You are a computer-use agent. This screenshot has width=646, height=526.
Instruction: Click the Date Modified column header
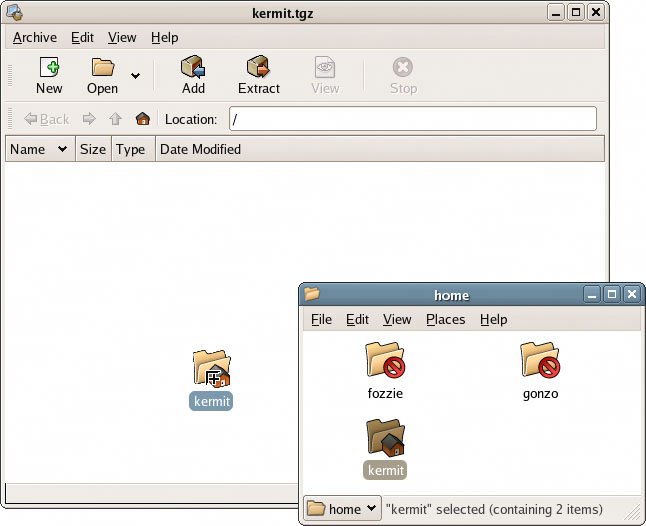200,149
